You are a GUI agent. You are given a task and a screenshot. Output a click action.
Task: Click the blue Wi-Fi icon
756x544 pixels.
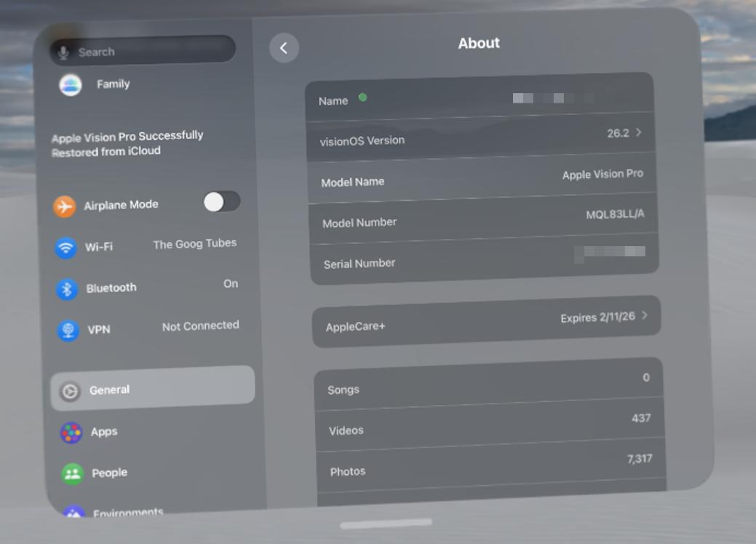pyautogui.click(x=65, y=248)
